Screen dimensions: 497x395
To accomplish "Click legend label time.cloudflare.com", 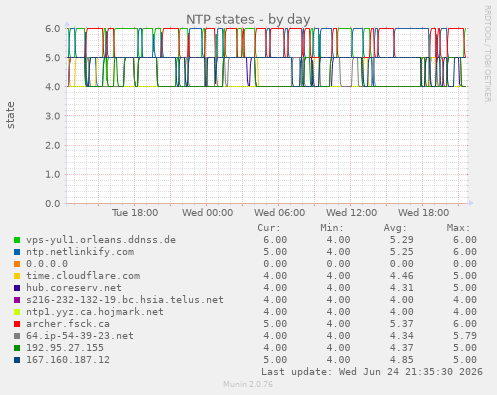I will [x=83, y=276].
